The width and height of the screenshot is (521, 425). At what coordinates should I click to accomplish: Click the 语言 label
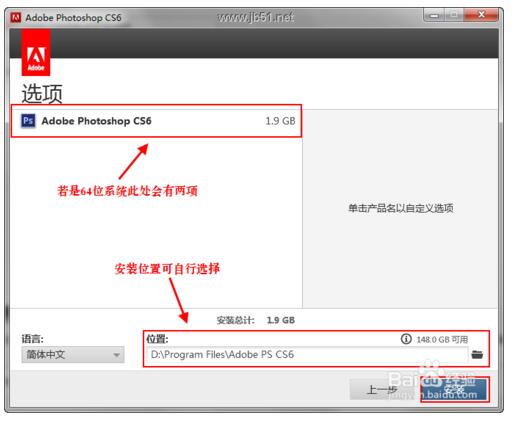pos(32,339)
